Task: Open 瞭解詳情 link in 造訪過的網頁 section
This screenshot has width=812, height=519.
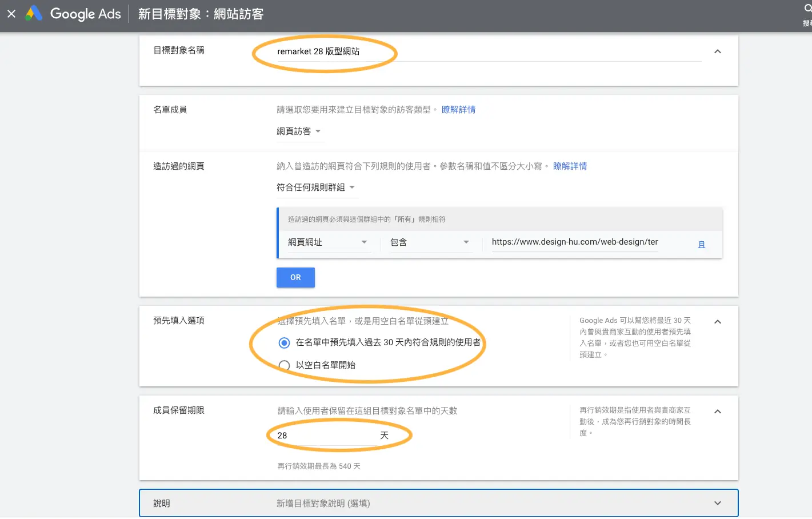Action: tap(570, 166)
